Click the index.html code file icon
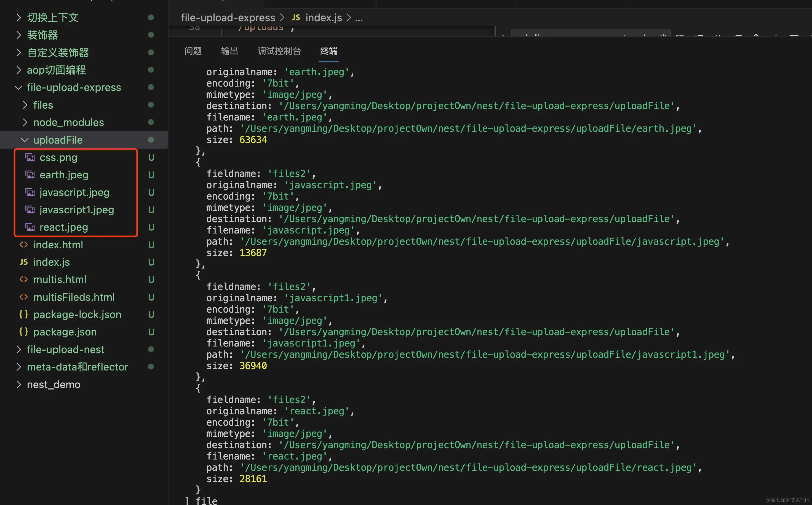The width and height of the screenshot is (812, 505). point(23,245)
